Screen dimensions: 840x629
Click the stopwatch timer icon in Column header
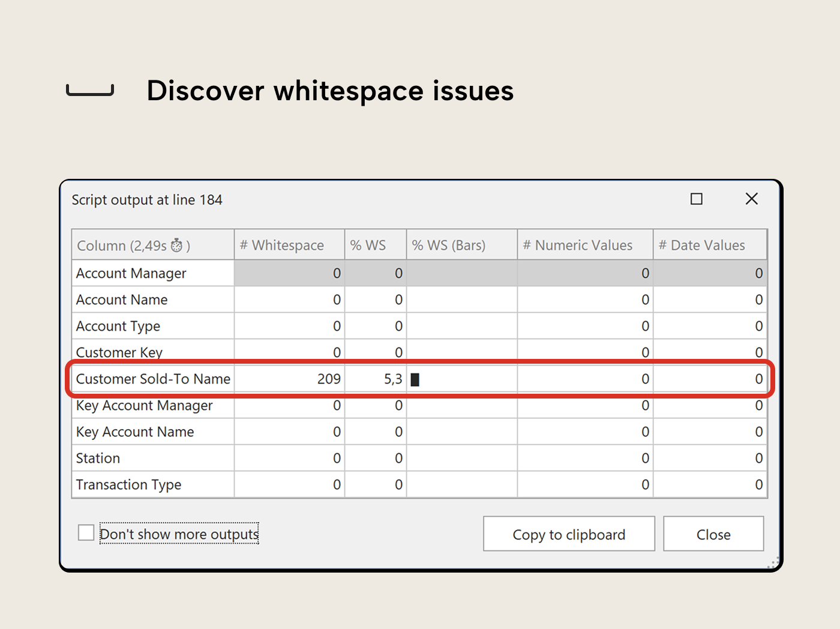point(177,245)
